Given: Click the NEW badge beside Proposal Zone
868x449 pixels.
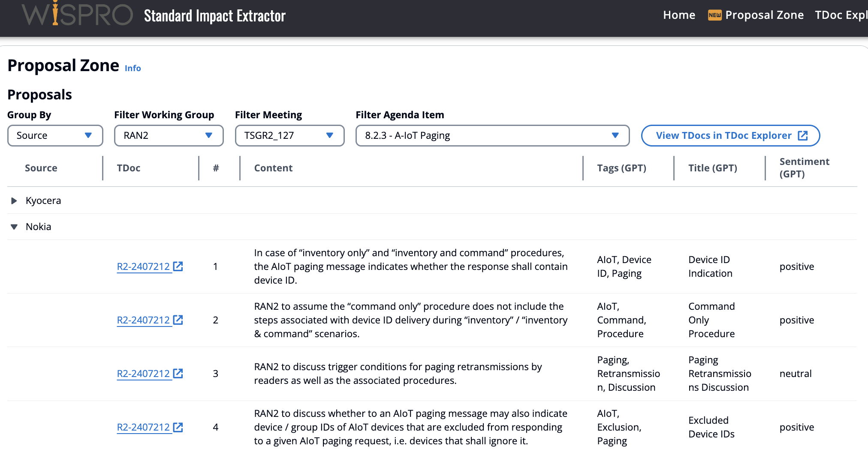Looking at the screenshot, I should 714,15.
